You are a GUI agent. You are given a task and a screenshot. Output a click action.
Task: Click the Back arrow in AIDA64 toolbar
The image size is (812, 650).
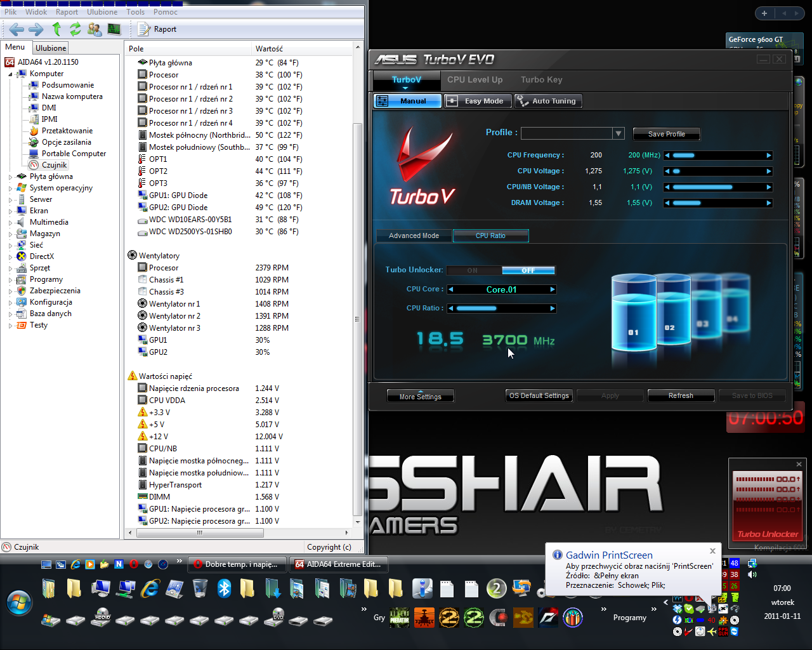click(17, 29)
